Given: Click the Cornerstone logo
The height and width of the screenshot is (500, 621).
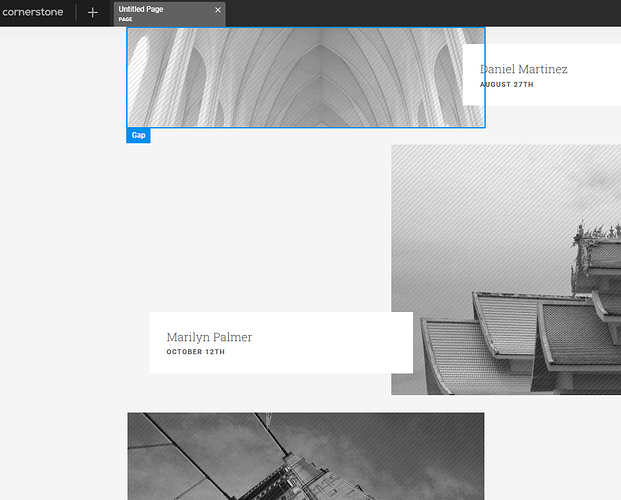Looking at the screenshot, I should click(36, 13).
